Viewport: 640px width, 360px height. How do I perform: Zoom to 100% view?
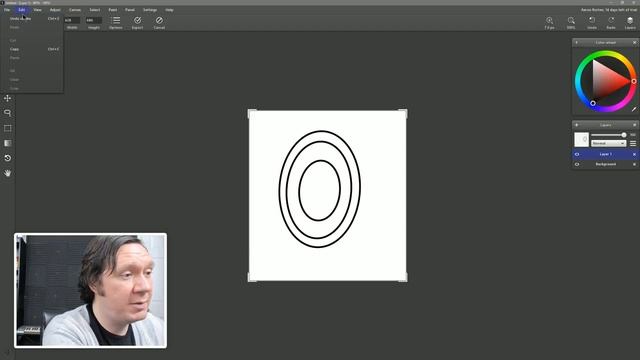coord(571,22)
